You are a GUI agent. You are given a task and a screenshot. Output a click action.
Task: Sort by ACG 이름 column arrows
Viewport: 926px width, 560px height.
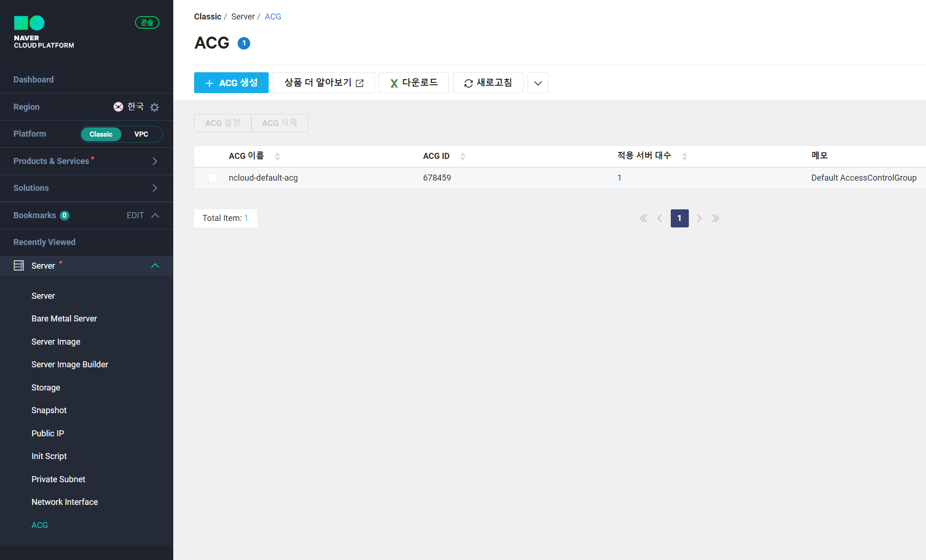click(x=277, y=156)
